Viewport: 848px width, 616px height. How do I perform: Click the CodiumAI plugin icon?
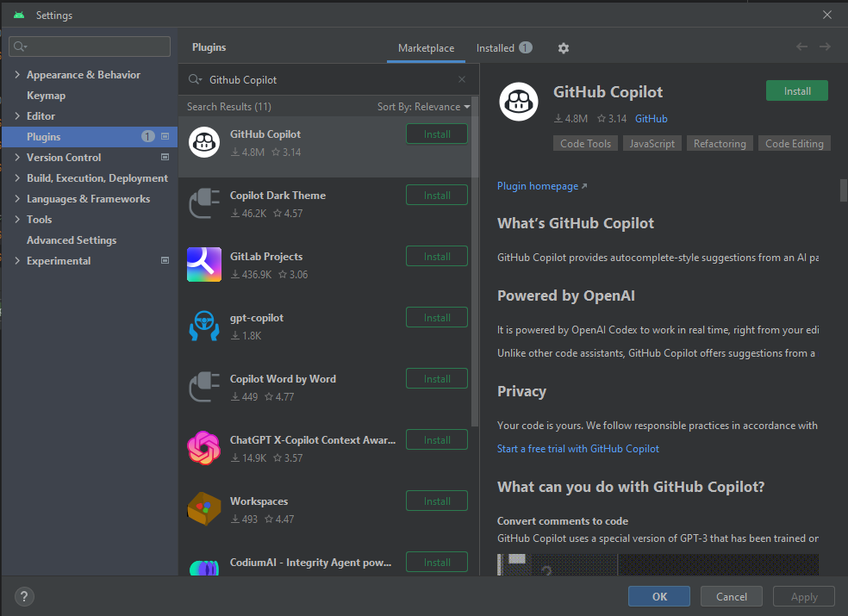point(204,567)
